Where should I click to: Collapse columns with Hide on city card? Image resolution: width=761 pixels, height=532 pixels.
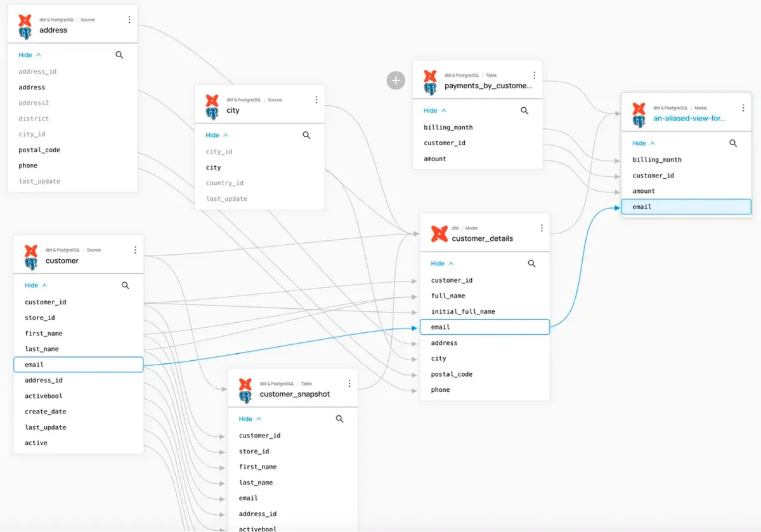point(217,135)
